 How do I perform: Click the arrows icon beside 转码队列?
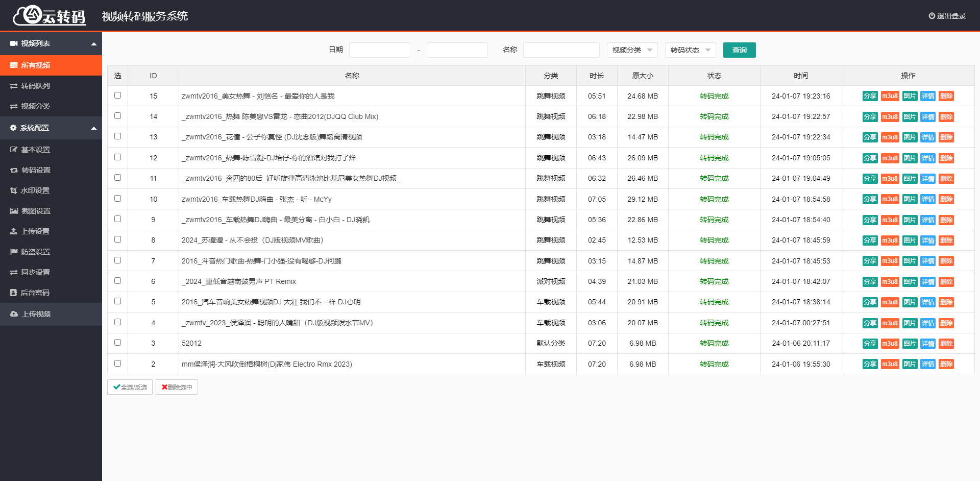point(14,86)
